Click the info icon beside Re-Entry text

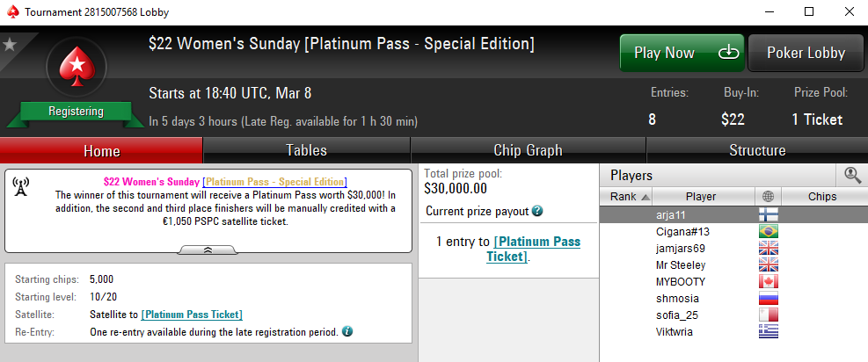(347, 331)
